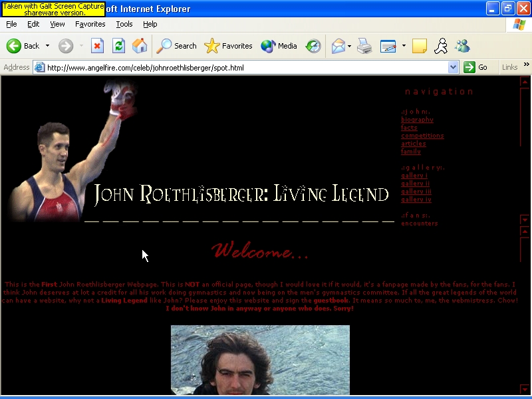
Task: Click the Stop loading icon
Action: coord(97,46)
